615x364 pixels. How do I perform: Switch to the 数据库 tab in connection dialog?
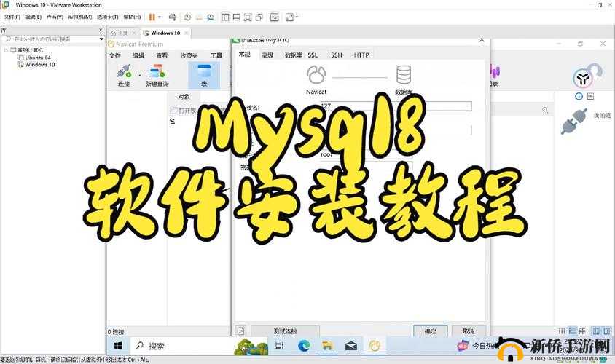(293, 55)
